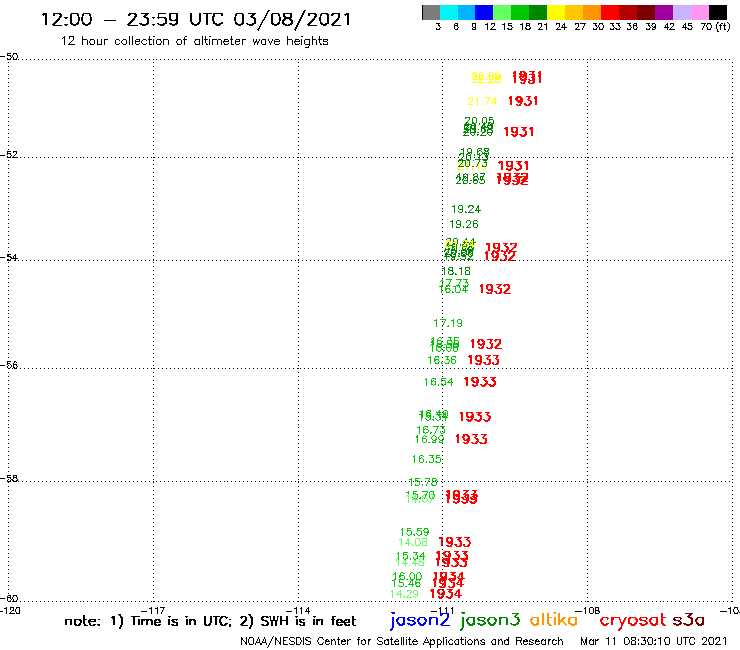Click the s3a satellite legend label
This screenshot has width=740, height=650.
(x=688, y=620)
